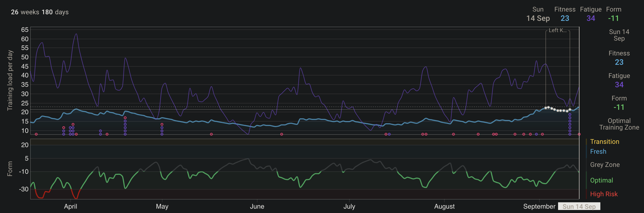Click the April label on the time axis
The width and height of the screenshot is (644, 213).
(x=71, y=206)
